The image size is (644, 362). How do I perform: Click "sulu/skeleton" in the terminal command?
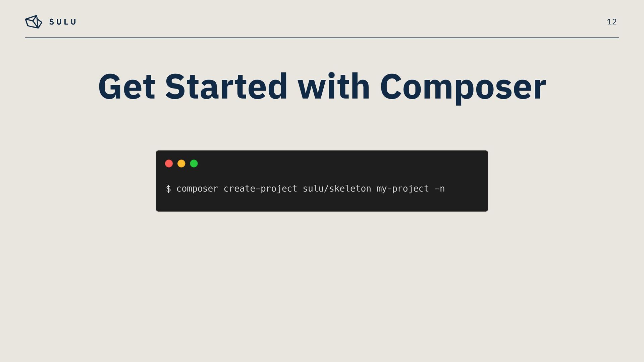coord(337,189)
